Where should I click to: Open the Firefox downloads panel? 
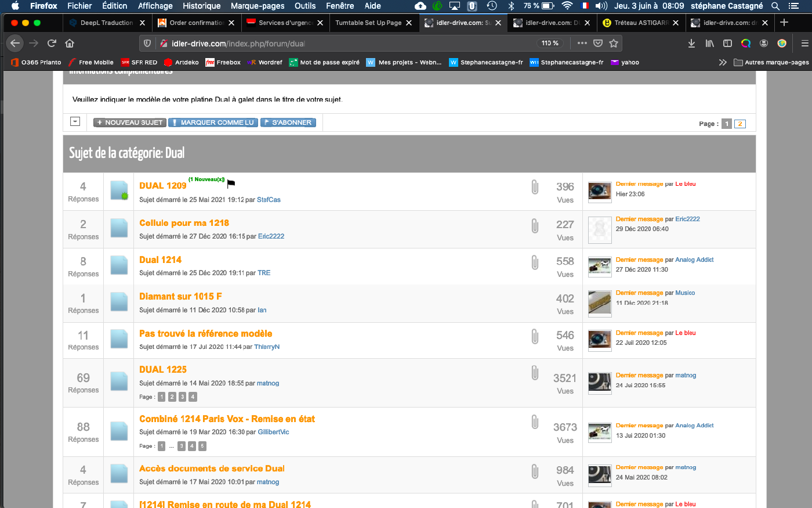point(691,44)
